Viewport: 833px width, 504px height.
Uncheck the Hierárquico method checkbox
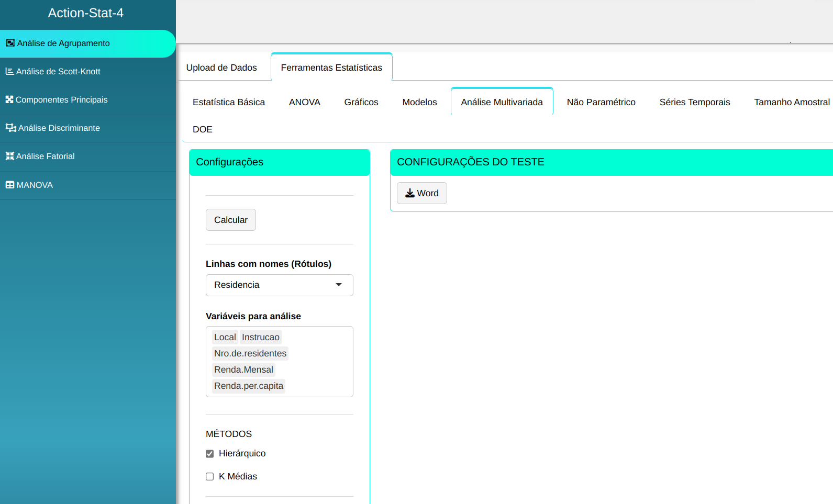click(x=210, y=454)
